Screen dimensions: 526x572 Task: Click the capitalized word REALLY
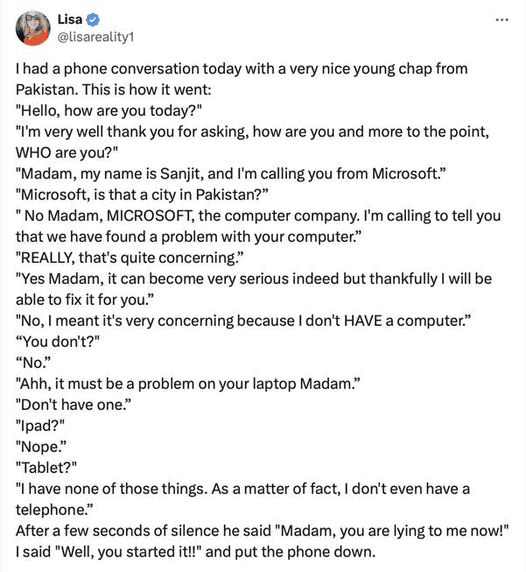[47, 258]
